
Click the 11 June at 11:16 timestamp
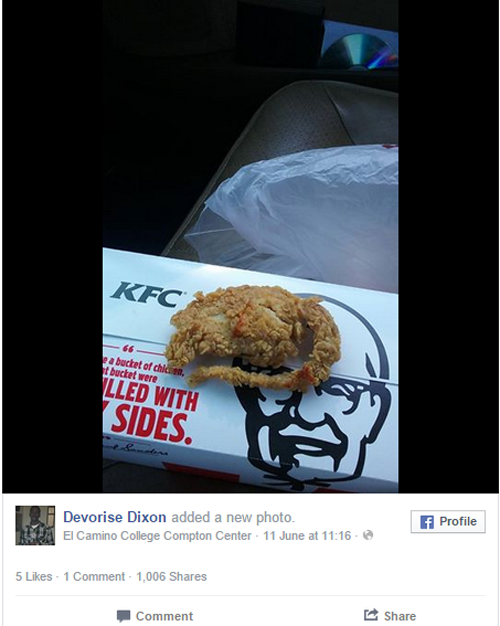point(307,535)
